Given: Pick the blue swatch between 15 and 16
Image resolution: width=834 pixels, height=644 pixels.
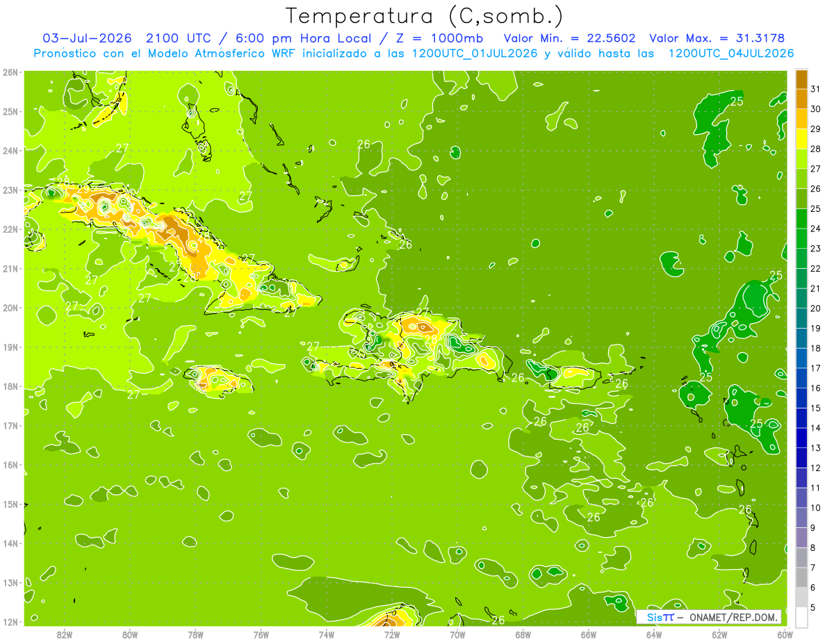Looking at the screenshot, I should 801,397.
